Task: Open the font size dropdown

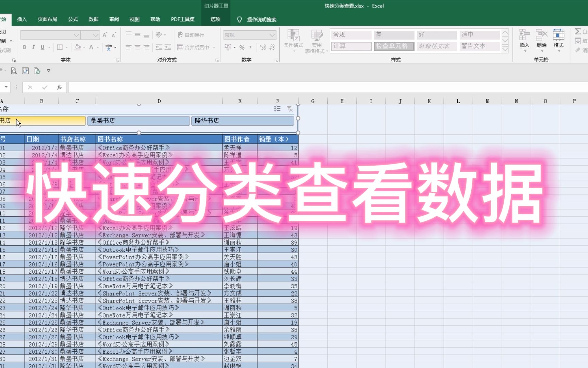Action: coord(96,35)
